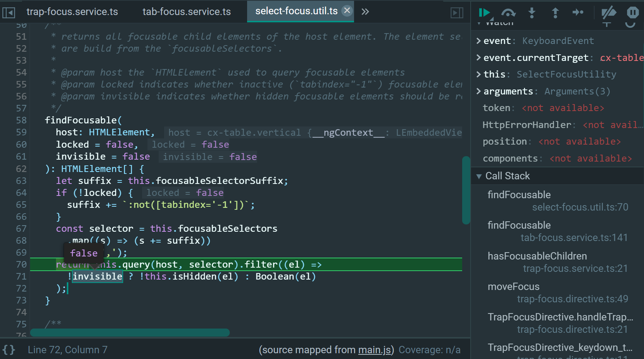
Task: Jump to hasFocusableChildren in the call stack
Action: click(537, 256)
